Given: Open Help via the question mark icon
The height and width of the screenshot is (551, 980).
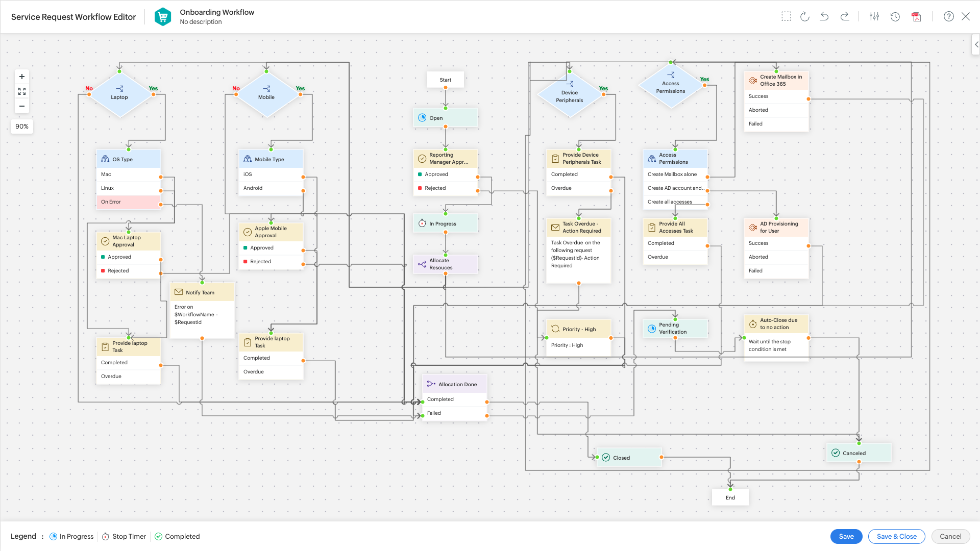Looking at the screenshot, I should pos(949,16).
